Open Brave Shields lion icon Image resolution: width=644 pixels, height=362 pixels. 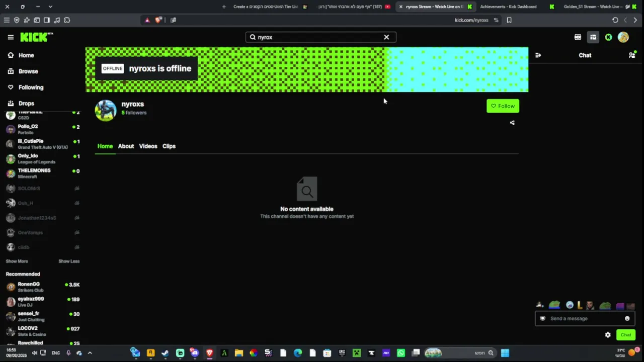tap(158, 20)
